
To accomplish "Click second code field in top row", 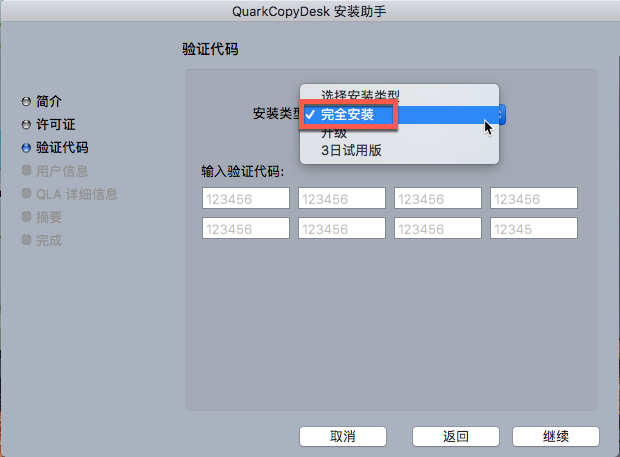I will (x=342, y=198).
